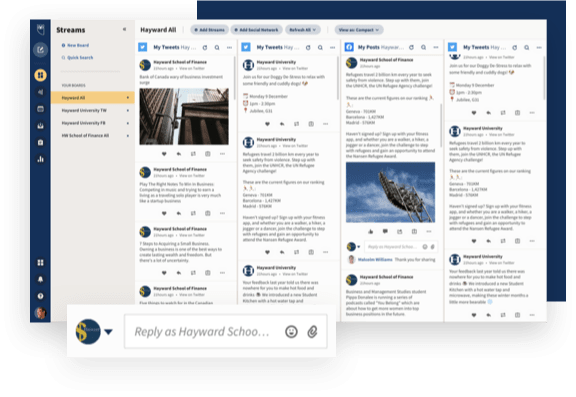
Task: Comment on the Facebook refugees post
Action: pos(385,231)
